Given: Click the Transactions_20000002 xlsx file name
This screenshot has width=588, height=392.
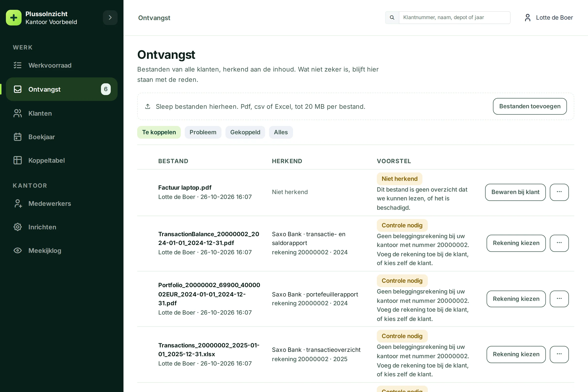Looking at the screenshot, I should pos(209,350).
